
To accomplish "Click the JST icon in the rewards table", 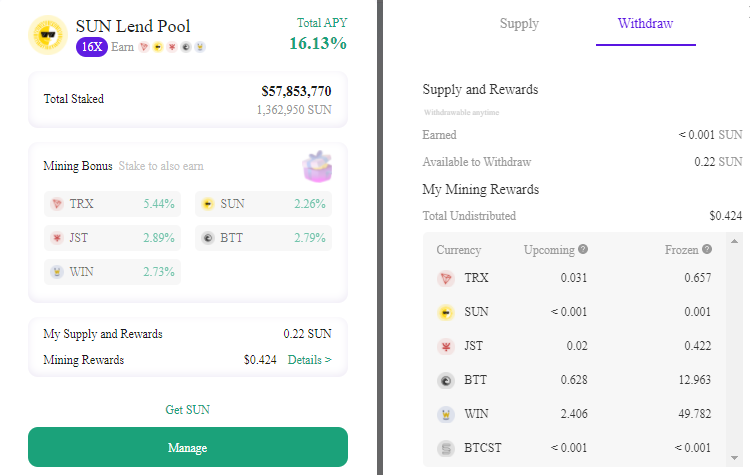I will [446, 346].
